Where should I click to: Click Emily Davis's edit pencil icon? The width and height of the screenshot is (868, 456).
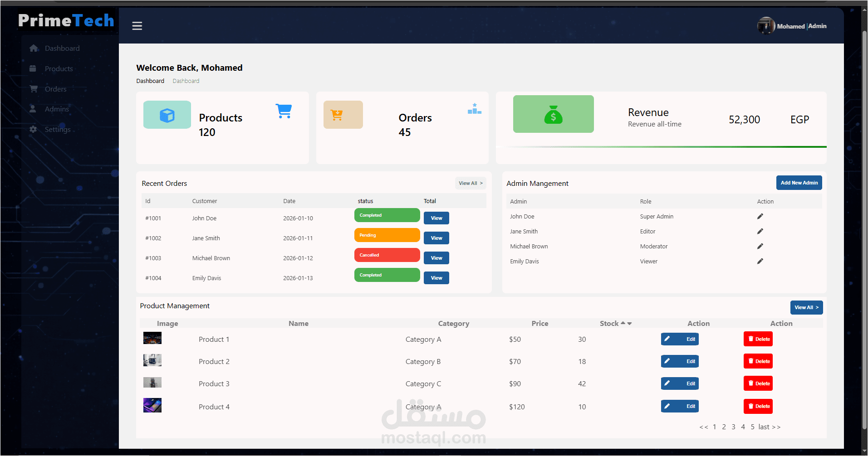[760, 261]
